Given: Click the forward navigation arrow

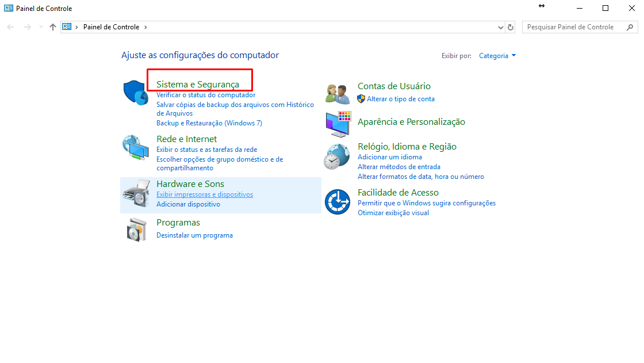Looking at the screenshot, I should coord(27,27).
